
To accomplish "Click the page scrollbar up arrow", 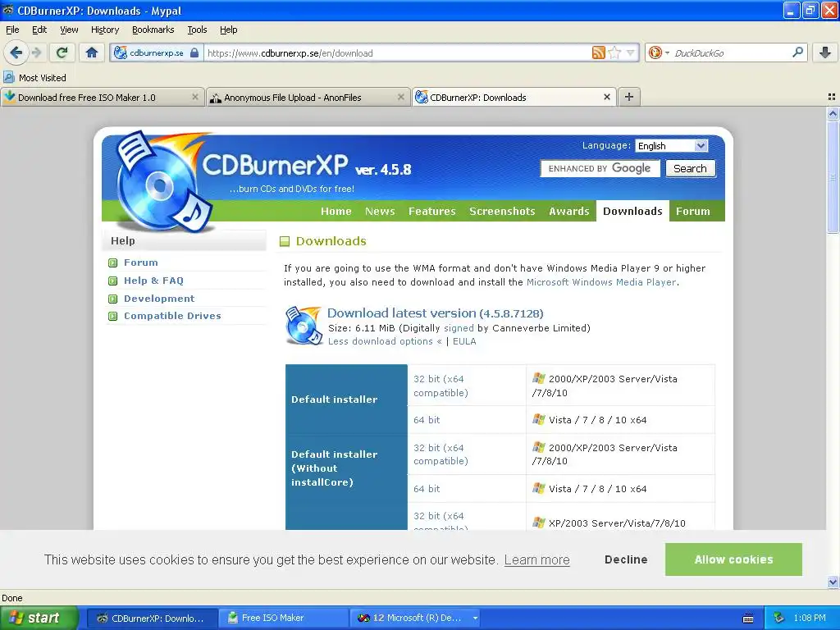I will pyautogui.click(x=833, y=113).
